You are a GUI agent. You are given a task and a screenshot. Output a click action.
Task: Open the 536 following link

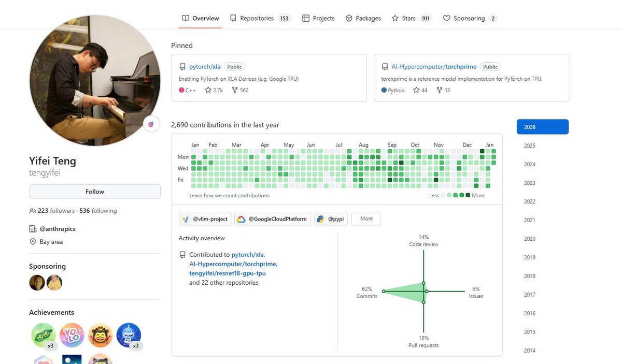(x=98, y=211)
